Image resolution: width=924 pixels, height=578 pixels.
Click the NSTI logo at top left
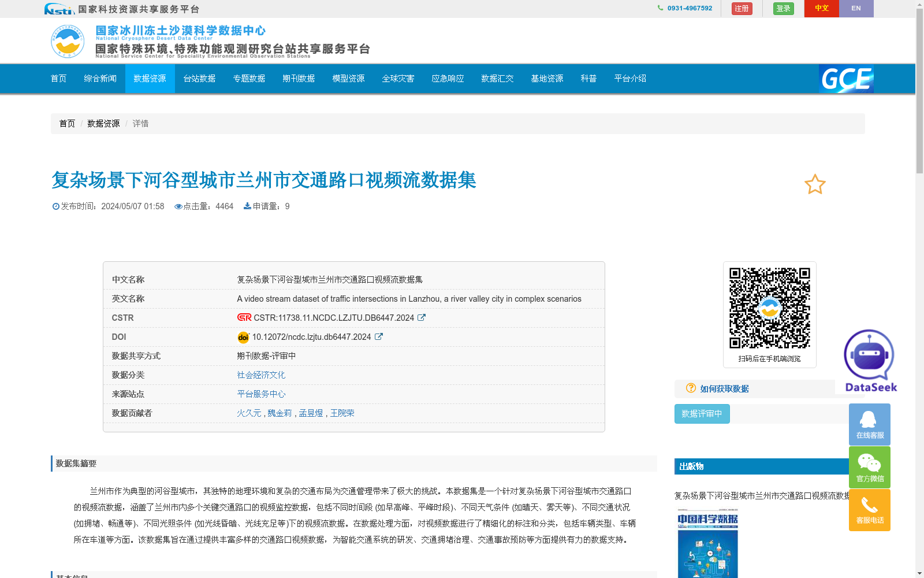59,9
